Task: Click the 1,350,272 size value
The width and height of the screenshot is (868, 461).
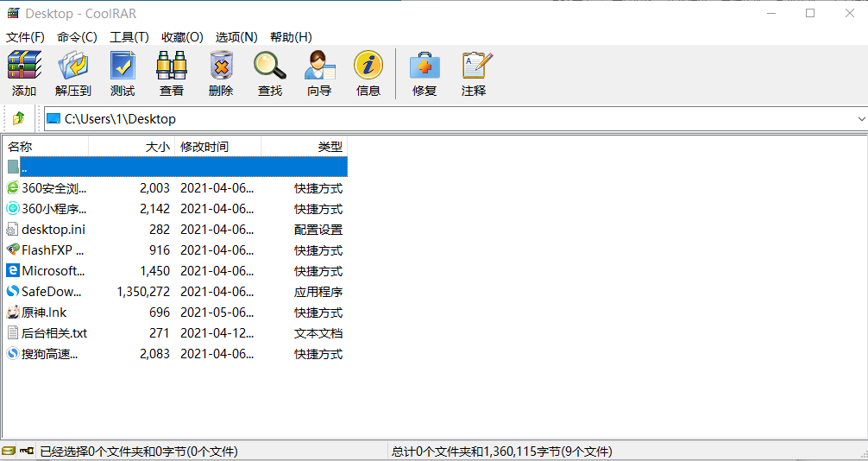Action: 144,292
